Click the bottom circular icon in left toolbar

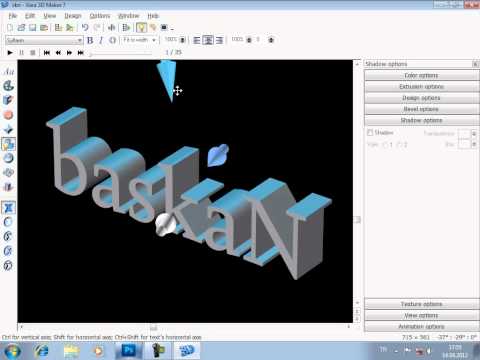(x=8, y=265)
